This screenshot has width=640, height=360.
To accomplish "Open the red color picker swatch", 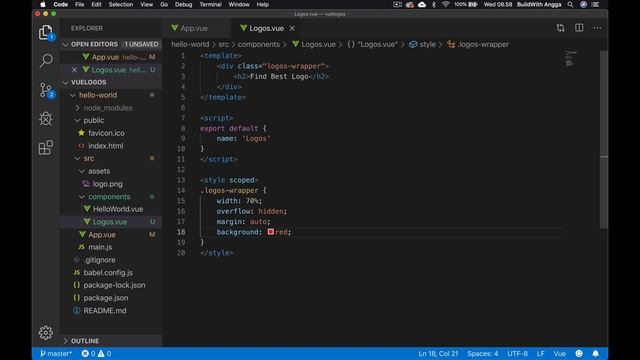I will click(271, 232).
